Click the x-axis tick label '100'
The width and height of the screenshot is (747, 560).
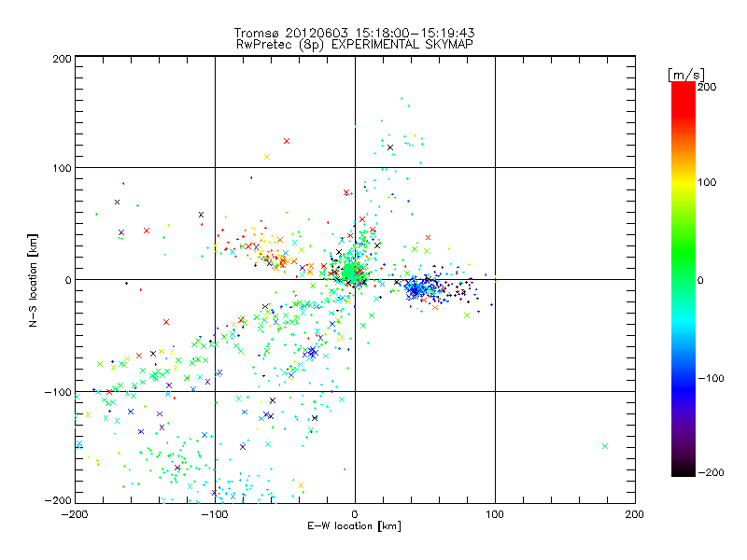point(495,514)
